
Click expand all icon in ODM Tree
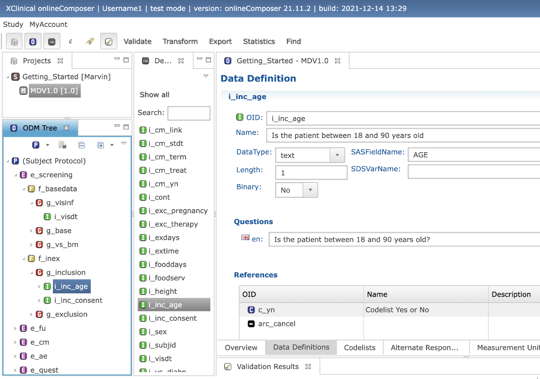pos(100,145)
